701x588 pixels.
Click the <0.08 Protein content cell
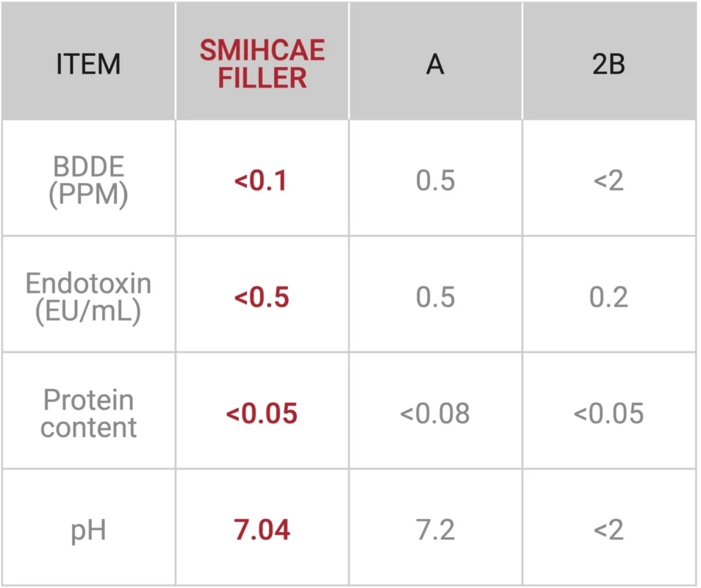(435, 414)
